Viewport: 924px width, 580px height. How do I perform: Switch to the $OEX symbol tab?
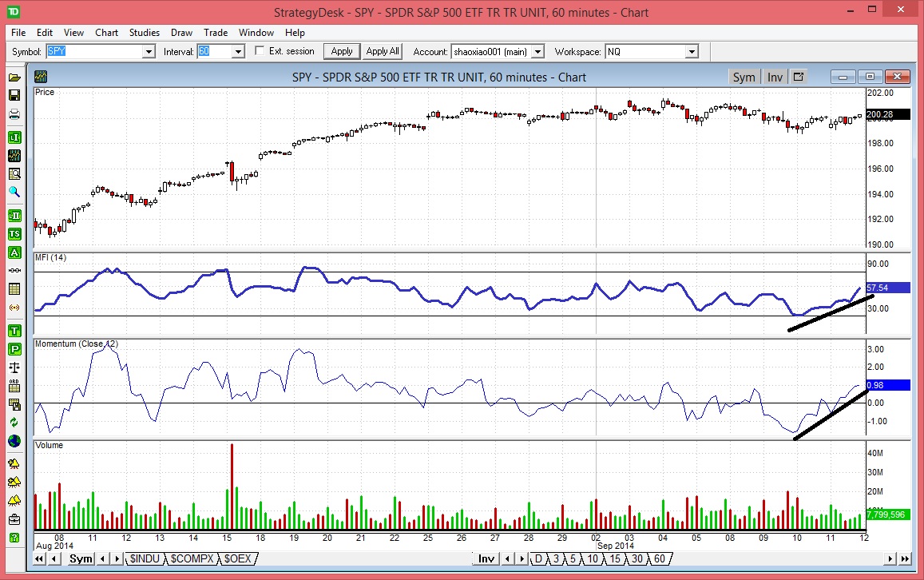238,558
